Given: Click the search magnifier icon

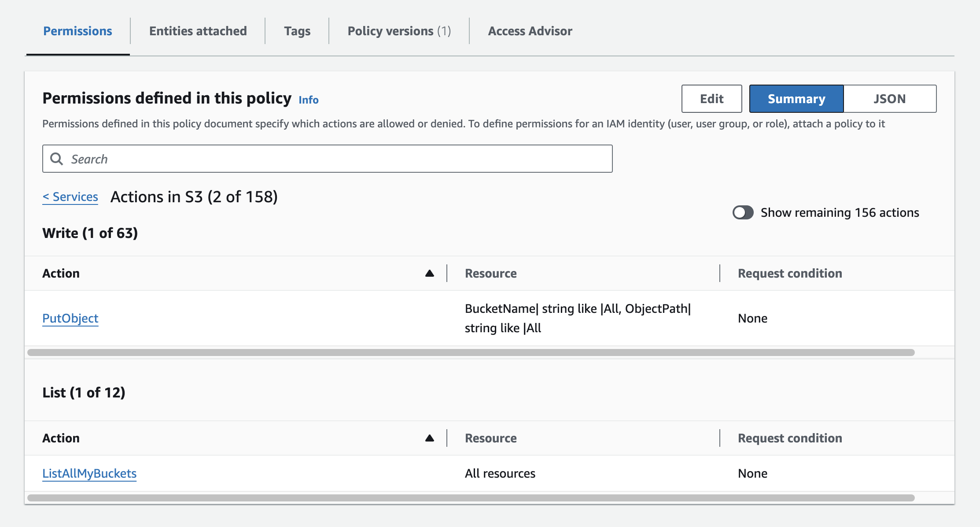Looking at the screenshot, I should (x=56, y=158).
